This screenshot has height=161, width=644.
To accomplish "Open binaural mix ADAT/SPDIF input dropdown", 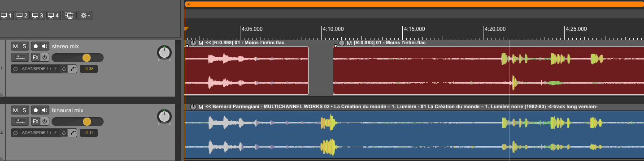I will click(x=40, y=132).
